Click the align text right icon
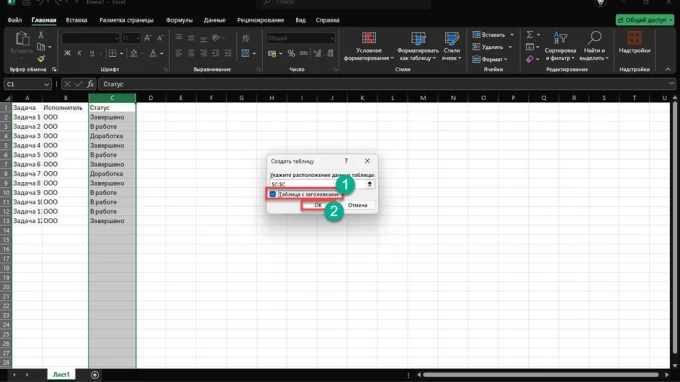This screenshot has height=382, width=680. coord(203,53)
